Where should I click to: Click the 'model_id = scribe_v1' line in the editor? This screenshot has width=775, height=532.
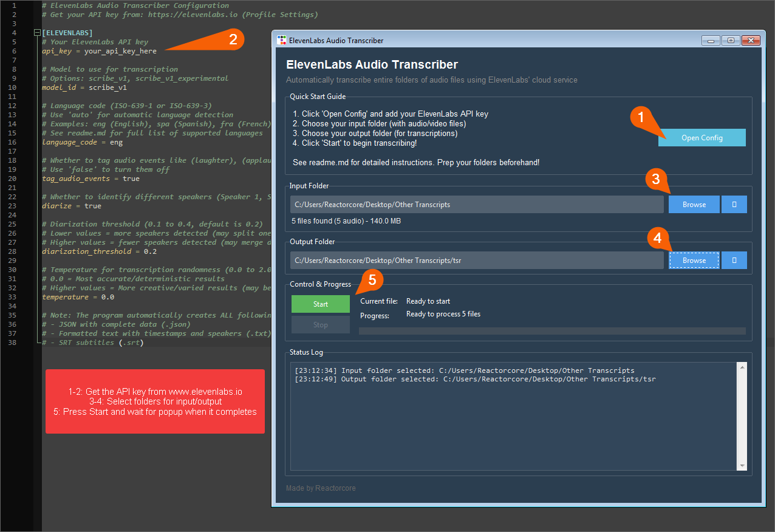click(x=84, y=87)
